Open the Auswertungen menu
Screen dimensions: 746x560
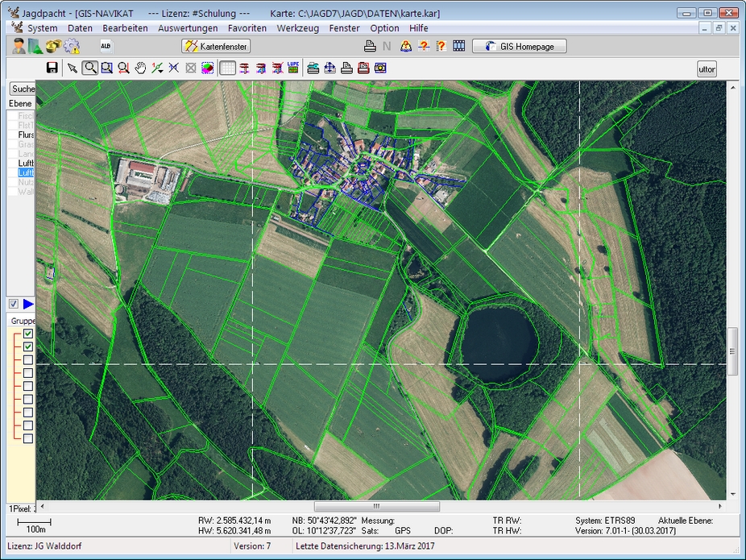(187, 27)
